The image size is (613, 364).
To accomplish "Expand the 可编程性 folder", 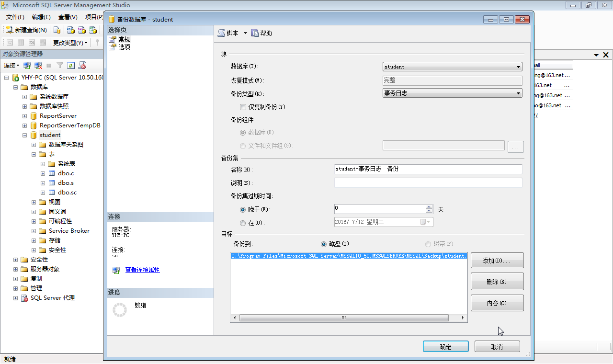I will 34,221.
